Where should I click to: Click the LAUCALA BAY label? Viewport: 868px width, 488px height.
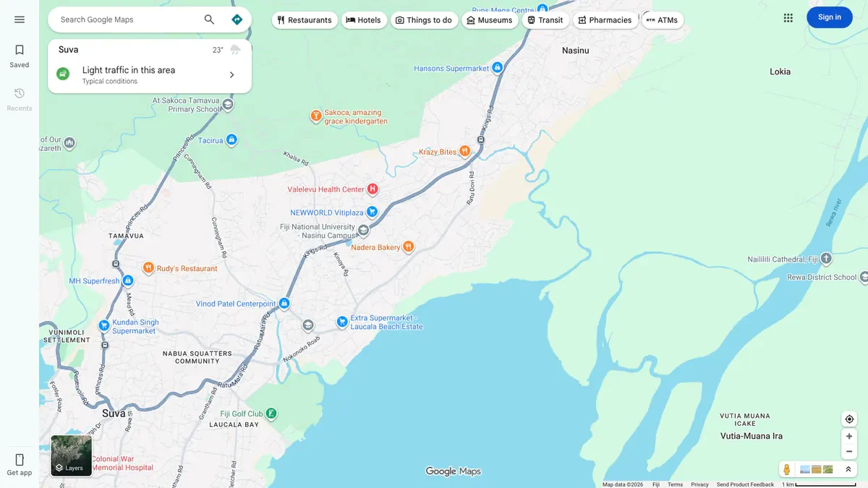tap(234, 425)
